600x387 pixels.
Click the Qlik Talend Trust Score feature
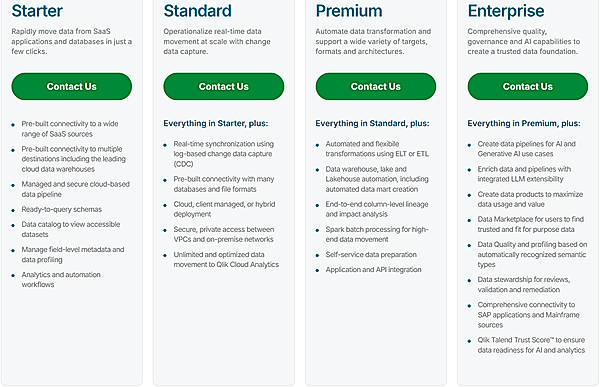pyautogui.click(x=531, y=345)
